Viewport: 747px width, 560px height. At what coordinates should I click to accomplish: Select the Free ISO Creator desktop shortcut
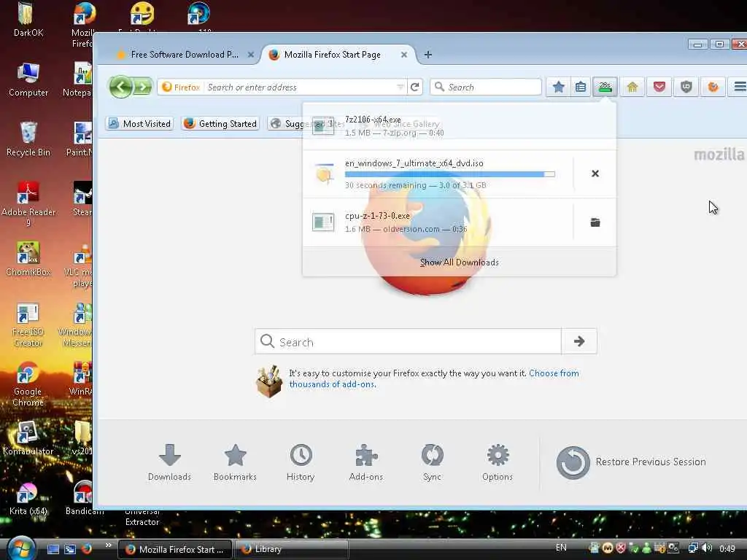[28, 325]
